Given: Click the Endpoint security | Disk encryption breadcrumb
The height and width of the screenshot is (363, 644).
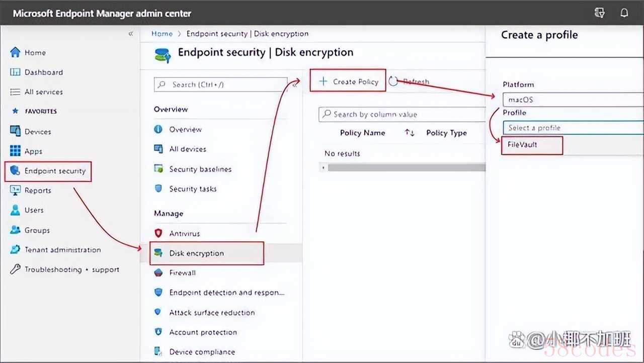Looking at the screenshot, I should tap(248, 34).
